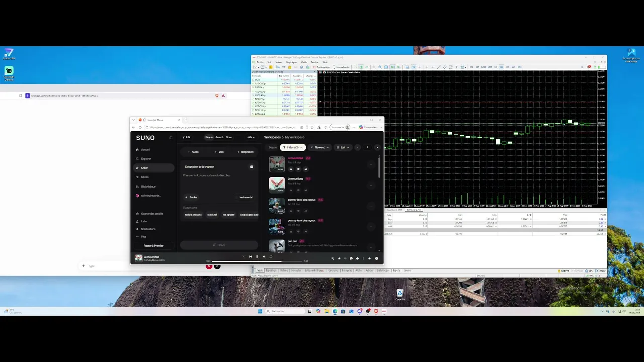The height and width of the screenshot is (362, 644).
Task: Click the taskbar Rechercher search box
Action: coord(285,311)
